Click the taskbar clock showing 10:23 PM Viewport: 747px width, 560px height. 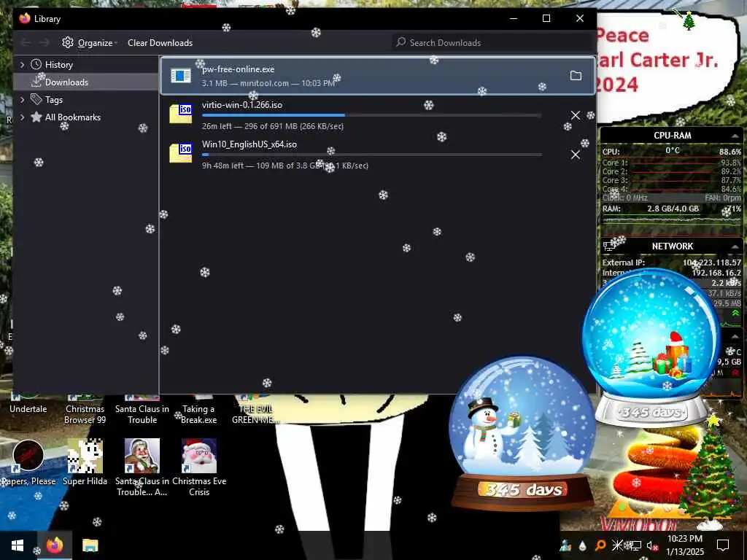click(684, 545)
